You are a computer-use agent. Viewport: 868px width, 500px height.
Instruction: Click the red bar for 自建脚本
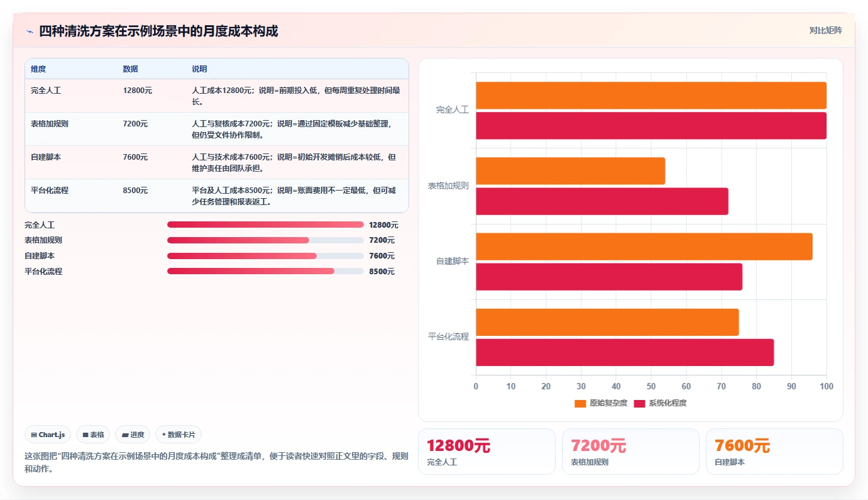tap(609, 277)
